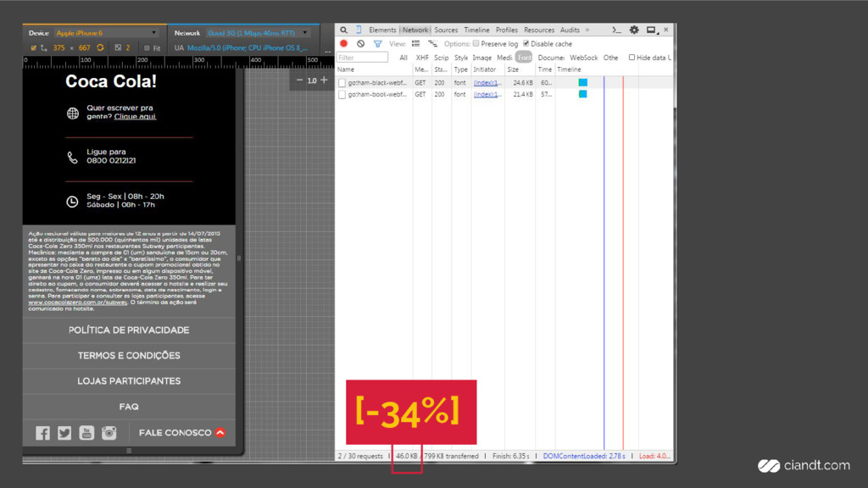Click the UA Mozilla/5.0 string field
868x488 pixels.
(247, 48)
